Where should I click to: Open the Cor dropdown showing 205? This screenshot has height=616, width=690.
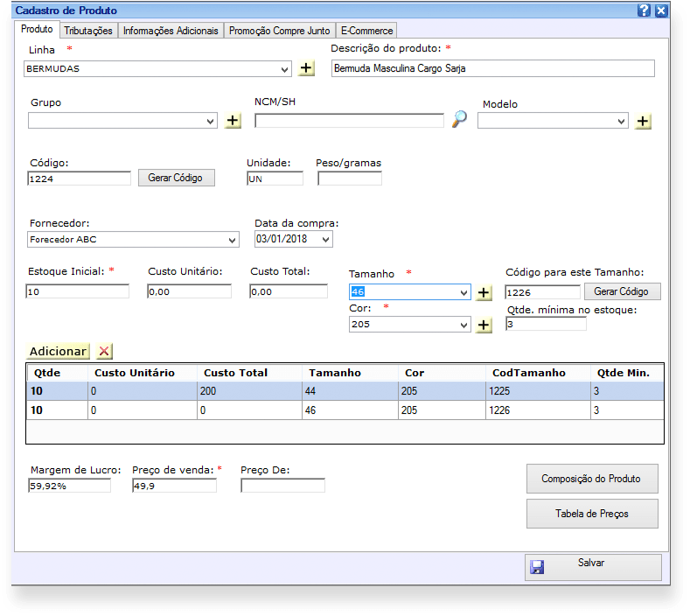coord(409,325)
